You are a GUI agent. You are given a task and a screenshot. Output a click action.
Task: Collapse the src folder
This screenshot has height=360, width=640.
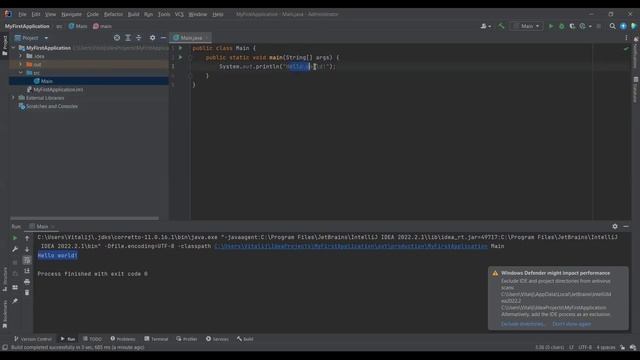[21, 73]
